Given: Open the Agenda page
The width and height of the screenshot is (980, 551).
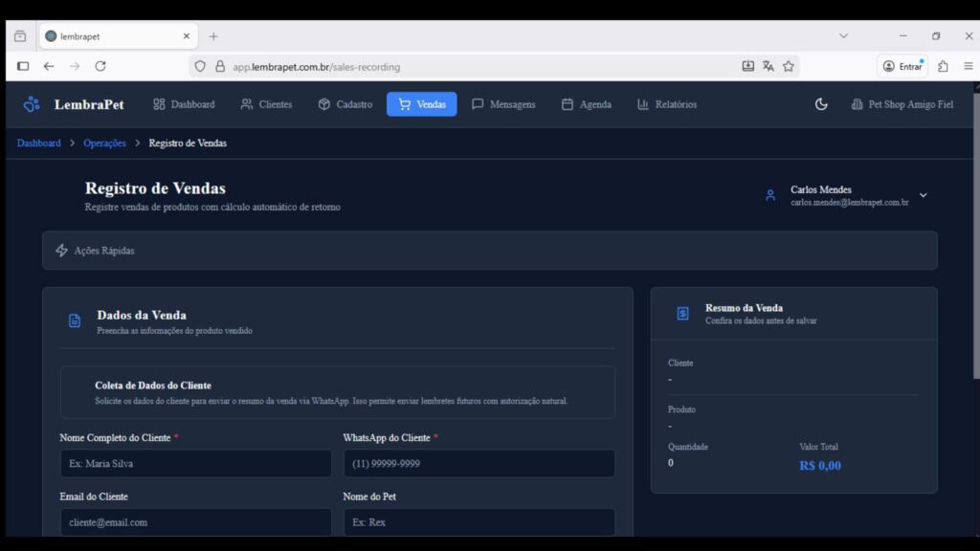Looking at the screenshot, I should [586, 104].
